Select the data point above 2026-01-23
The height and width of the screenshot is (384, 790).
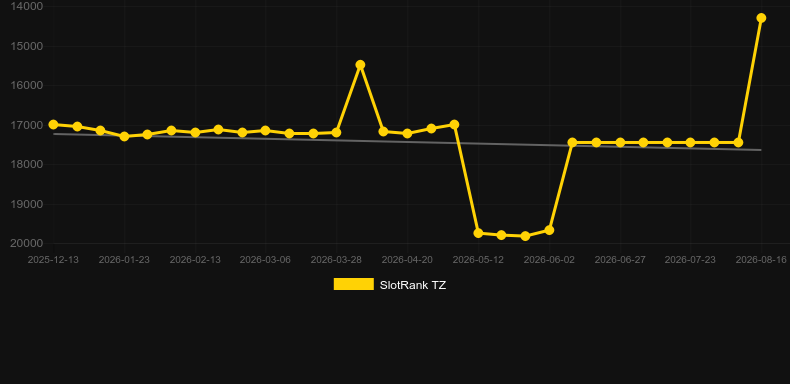tap(124, 136)
